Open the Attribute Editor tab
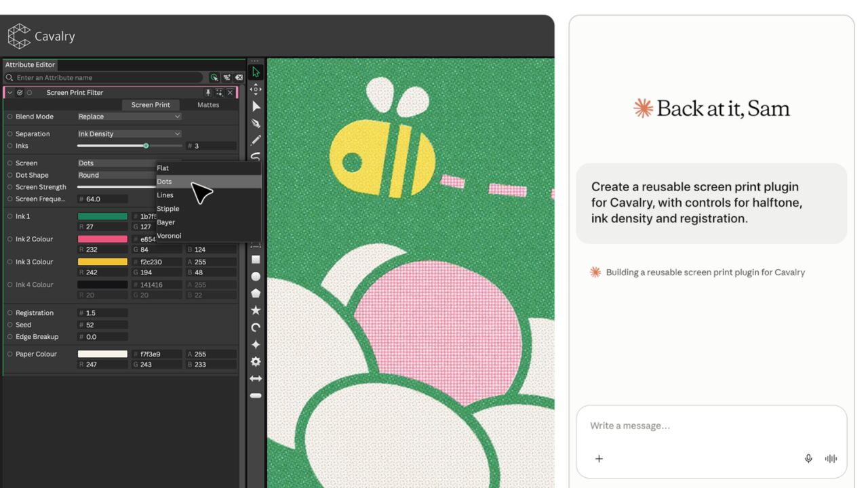The height and width of the screenshot is (488, 868). pos(31,65)
